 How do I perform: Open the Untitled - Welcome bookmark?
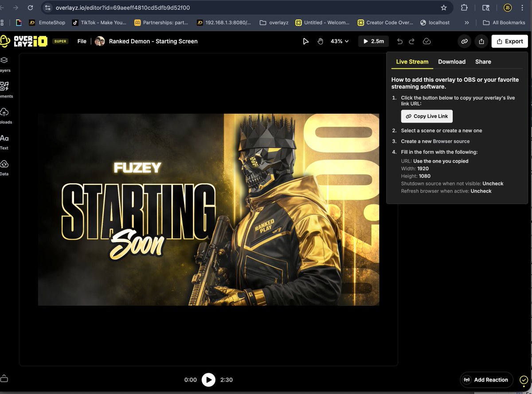coord(323,23)
